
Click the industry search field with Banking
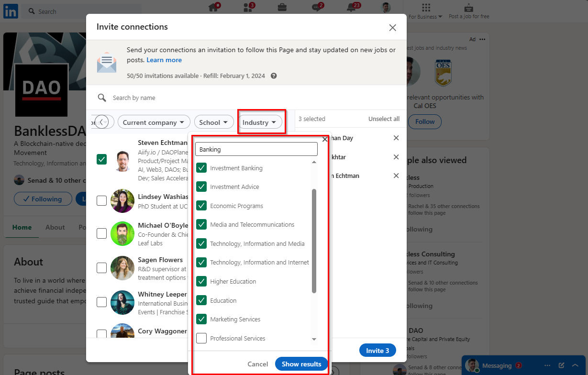(256, 149)
